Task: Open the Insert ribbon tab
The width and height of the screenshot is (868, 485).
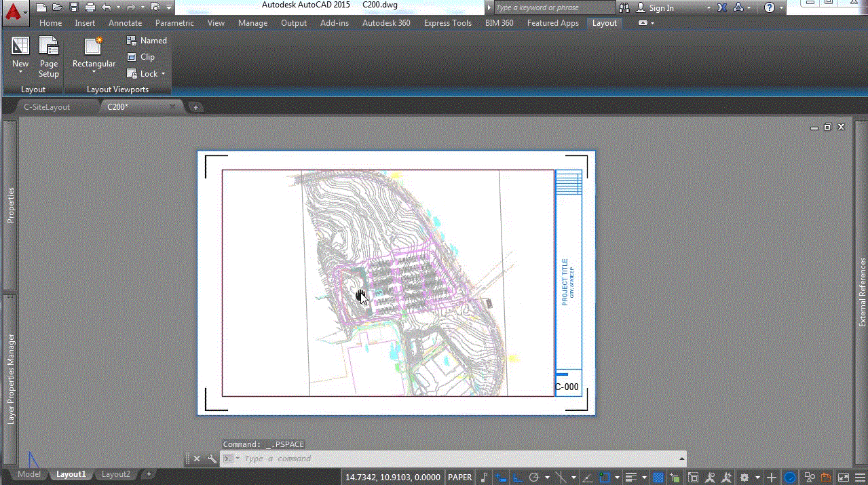Action: click(x=85, y=23)
